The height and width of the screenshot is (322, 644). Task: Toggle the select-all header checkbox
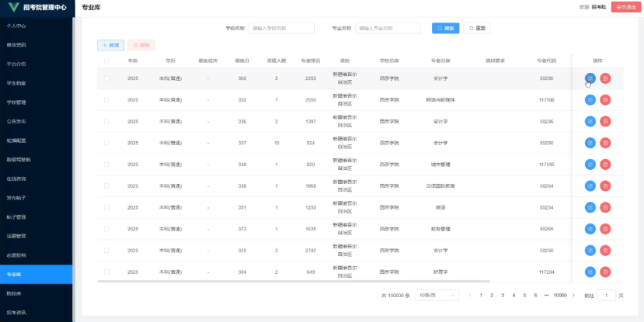pos(106,61)
